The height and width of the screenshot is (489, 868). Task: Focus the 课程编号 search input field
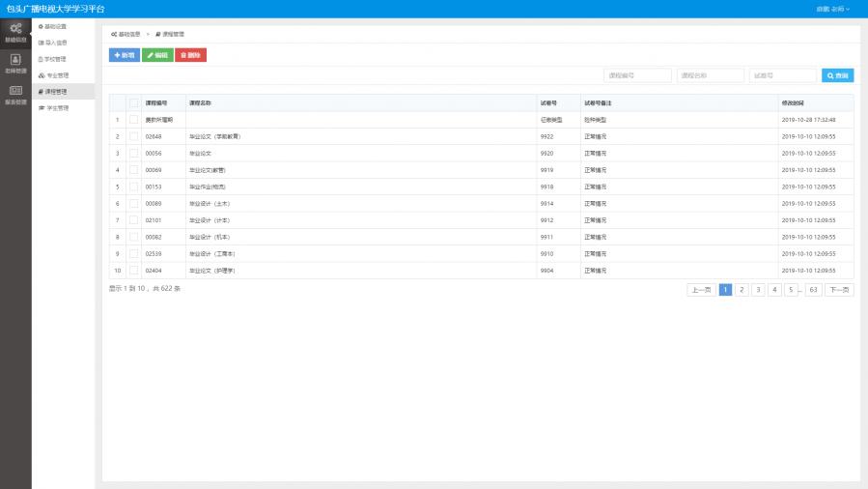coord(637,75)
